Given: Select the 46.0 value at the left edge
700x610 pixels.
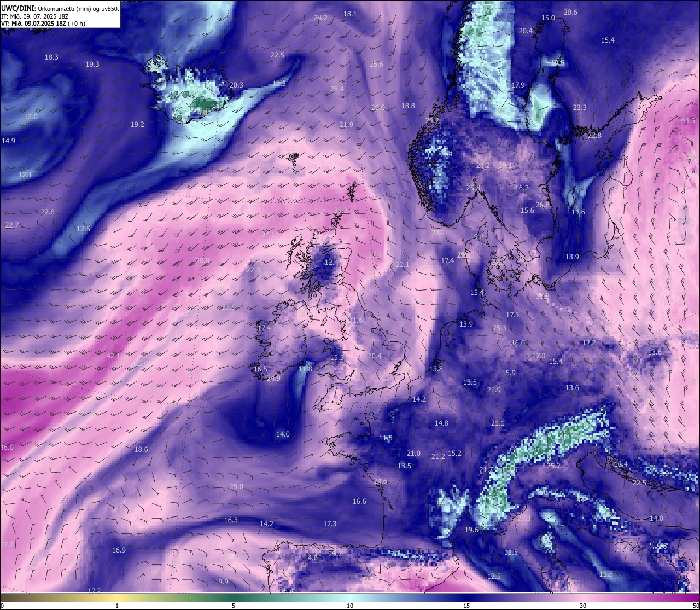Looking at the screenshot, I should pyautogui.click(x=7, y=447).
